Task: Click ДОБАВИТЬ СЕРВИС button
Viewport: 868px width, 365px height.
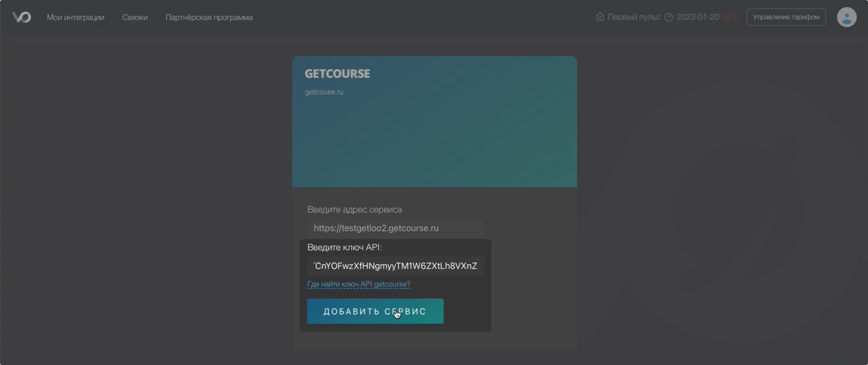Action: click(x=375, y=311)
